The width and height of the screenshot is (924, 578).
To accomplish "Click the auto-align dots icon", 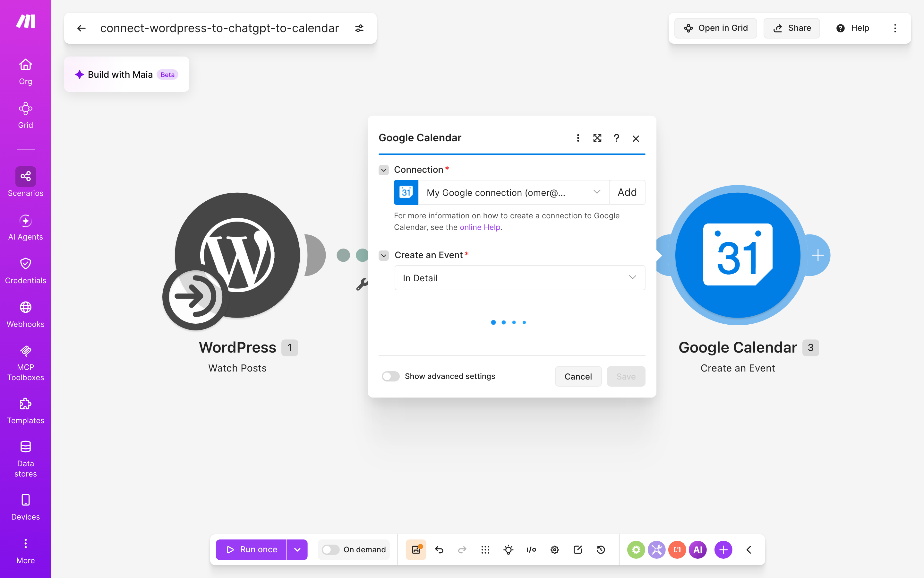I will pyautogui.click(x=485, y=550).
